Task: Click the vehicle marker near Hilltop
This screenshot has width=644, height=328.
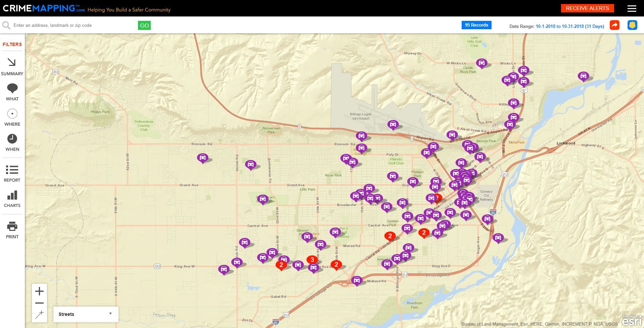Action: tap(513, 103)
